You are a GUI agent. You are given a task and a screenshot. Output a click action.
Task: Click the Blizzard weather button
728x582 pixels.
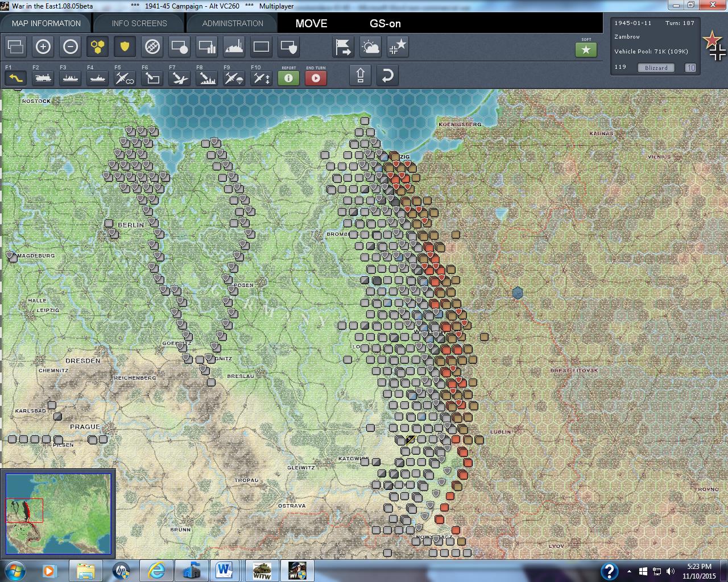coord(656,68)
